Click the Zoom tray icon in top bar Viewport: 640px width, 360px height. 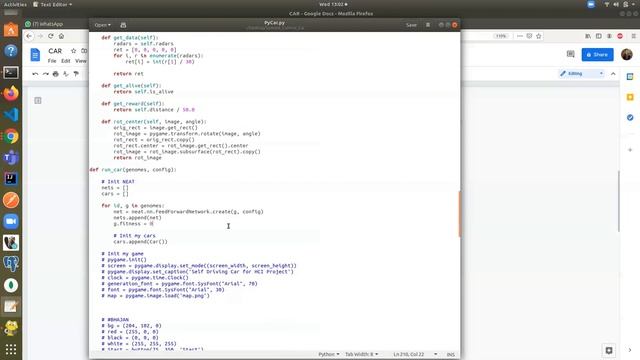(591, 4)
